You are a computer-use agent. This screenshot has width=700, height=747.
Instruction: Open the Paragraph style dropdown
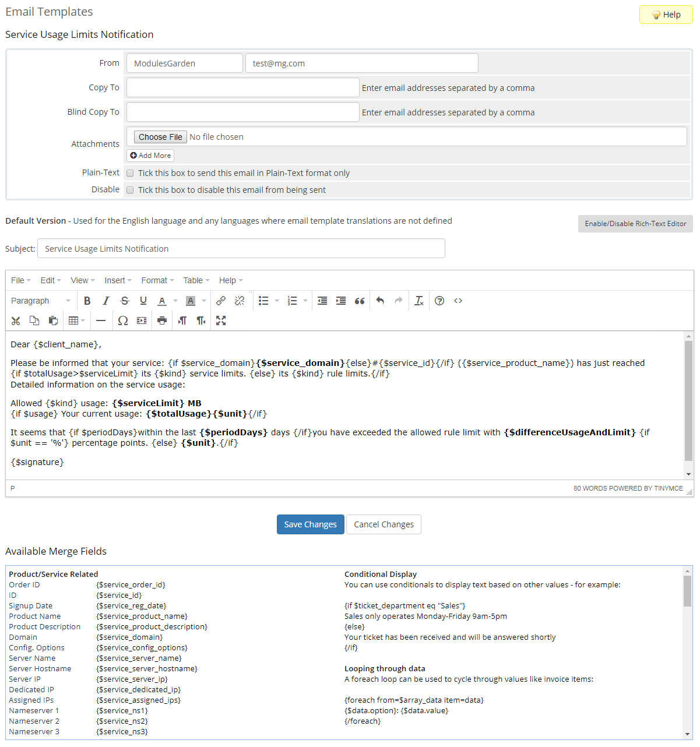[40, 301]
